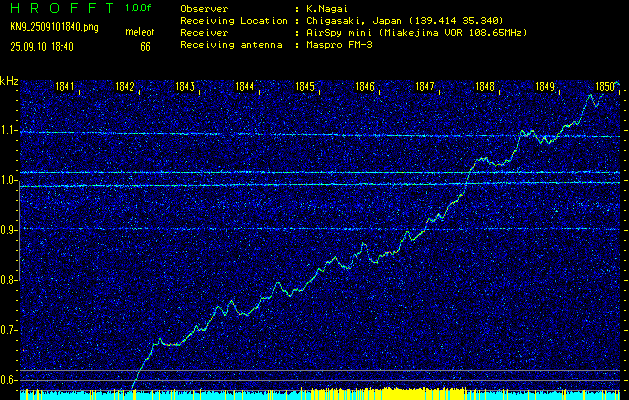Click the kHz axis unit label
Viewport: 629px width, 400px height.
pos(9,81)
